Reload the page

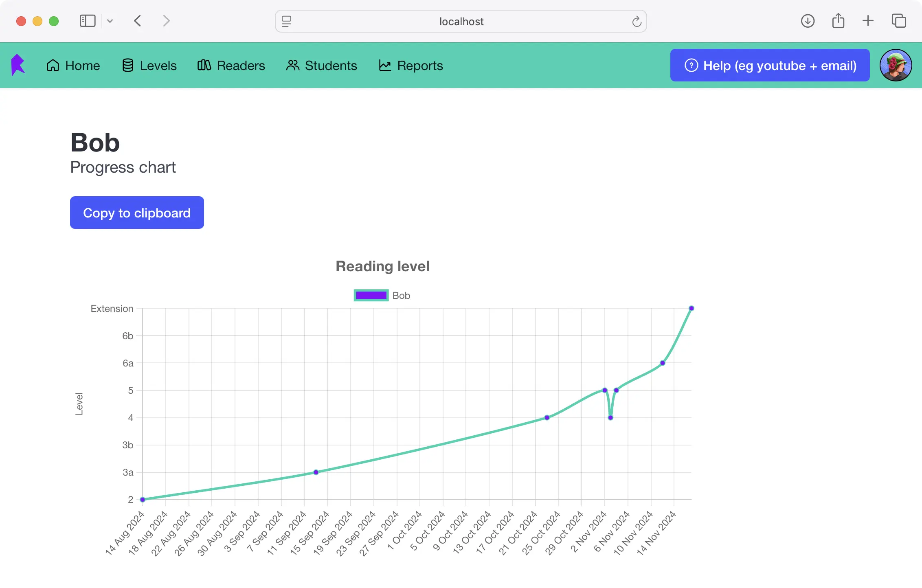click(x=637, y=21)
